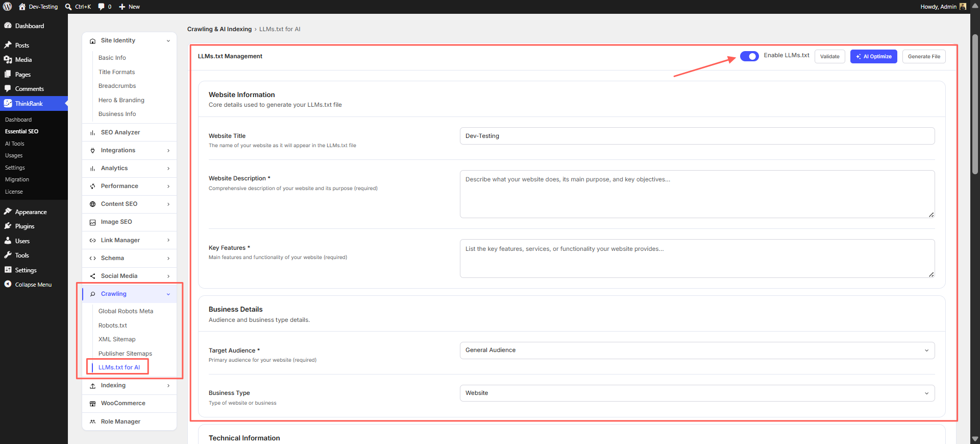Open the Dev-Testing site home icon
Viewport: 980px width, 444px height.
(x=22, y=7)
